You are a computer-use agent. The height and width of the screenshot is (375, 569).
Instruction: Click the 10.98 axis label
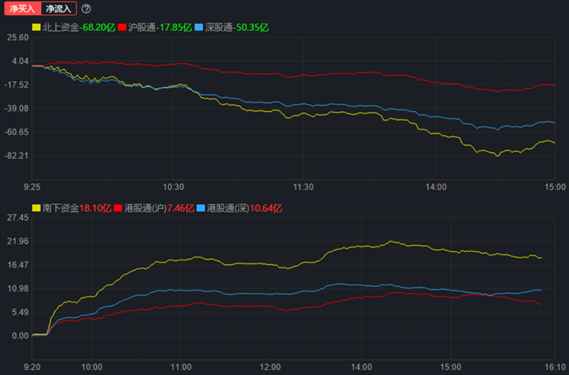(x=18, y=289)
